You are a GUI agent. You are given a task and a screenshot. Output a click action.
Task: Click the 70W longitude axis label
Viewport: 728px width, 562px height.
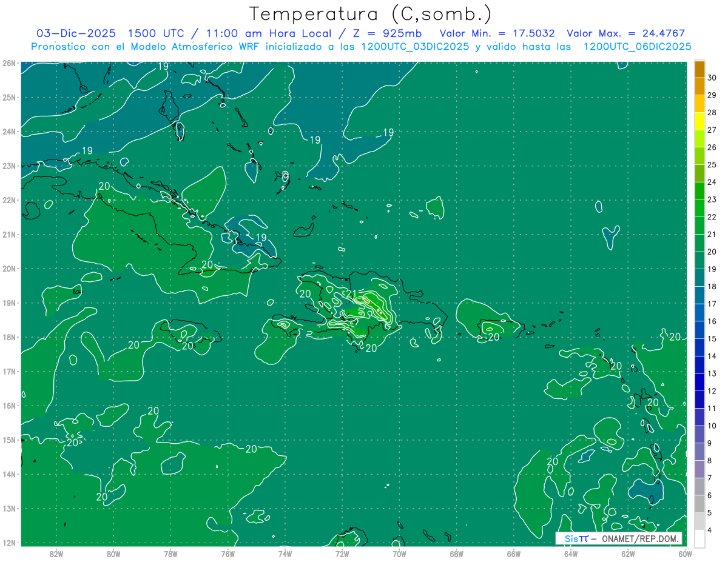coord(399,553)
